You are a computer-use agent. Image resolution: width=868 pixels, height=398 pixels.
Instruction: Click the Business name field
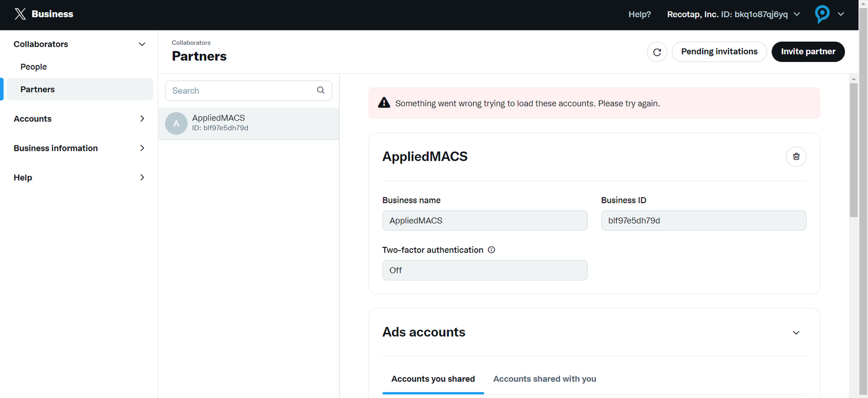tap(485, 221)
